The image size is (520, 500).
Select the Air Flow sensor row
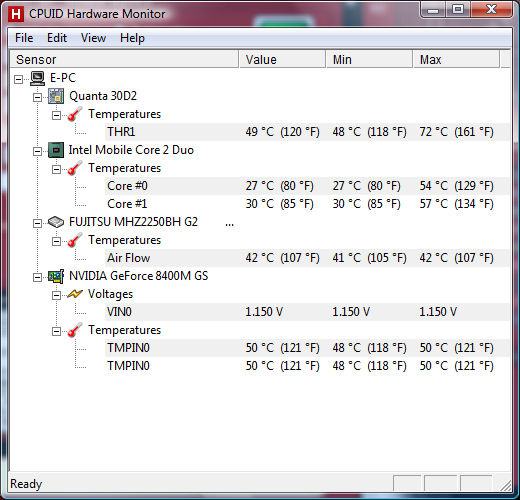pos(307,258)
